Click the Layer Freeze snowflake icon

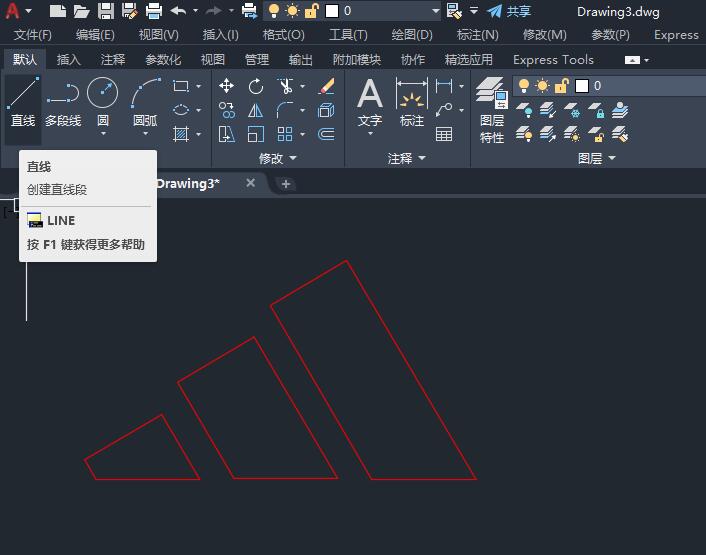click(x=572, y=110)
